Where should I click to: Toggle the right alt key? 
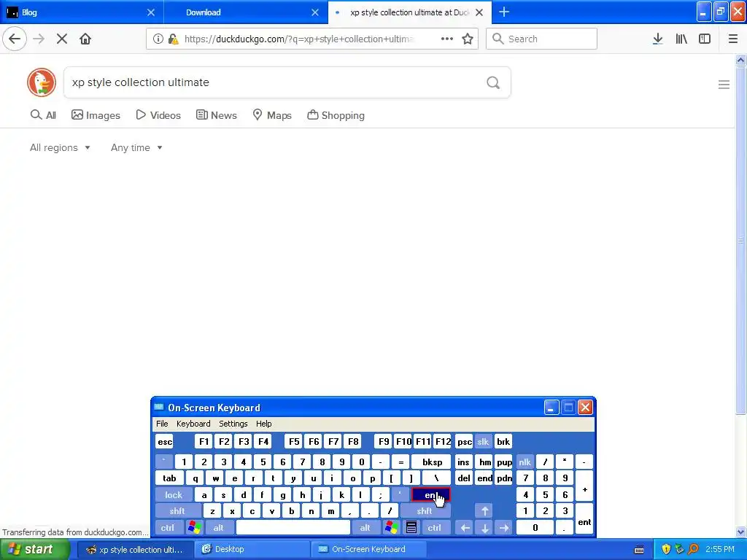[365, 528]
